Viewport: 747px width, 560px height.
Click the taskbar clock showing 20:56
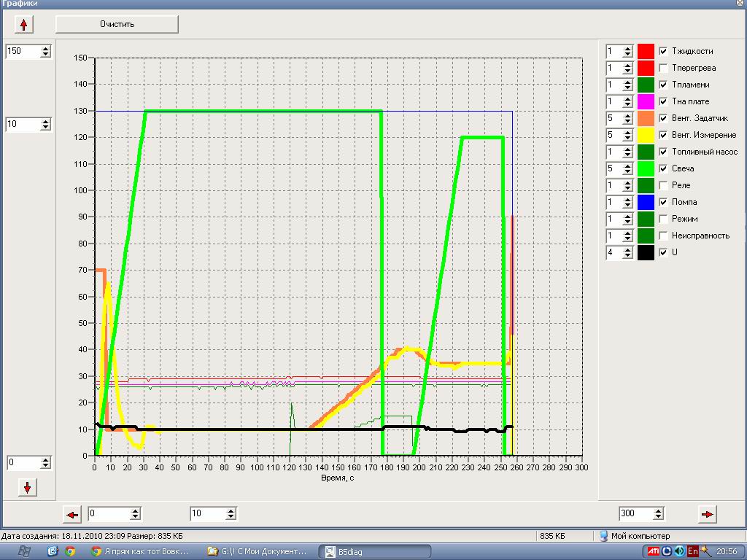(x=727, y=551)
